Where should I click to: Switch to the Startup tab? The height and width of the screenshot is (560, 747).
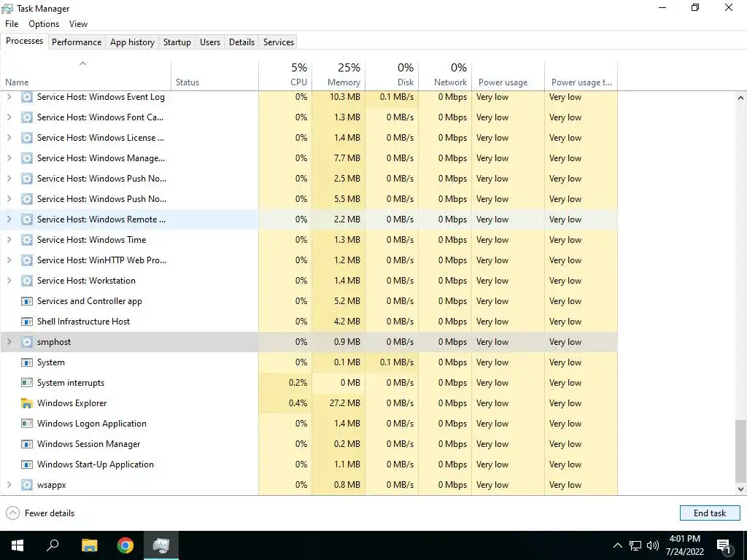point(177,42)
